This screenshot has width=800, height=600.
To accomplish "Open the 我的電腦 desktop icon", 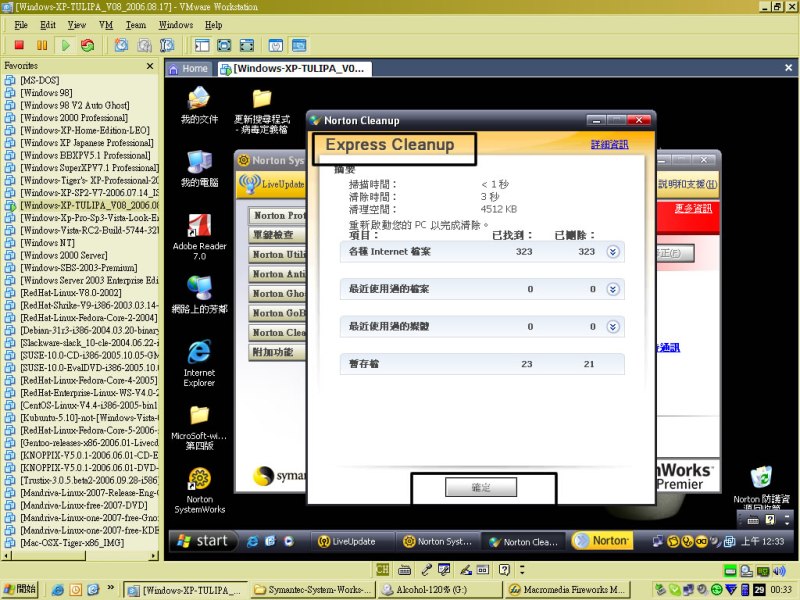I will [x=199, y=168].
